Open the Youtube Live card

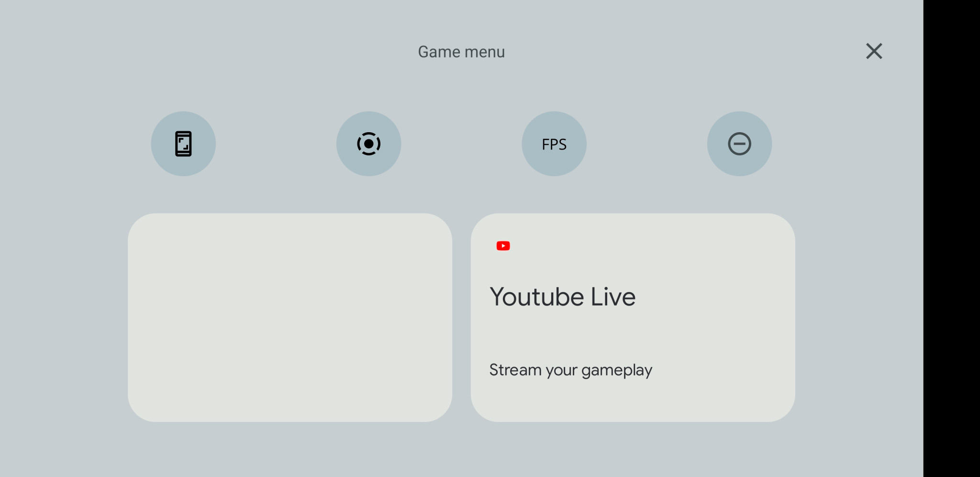[x=633, y=318]
